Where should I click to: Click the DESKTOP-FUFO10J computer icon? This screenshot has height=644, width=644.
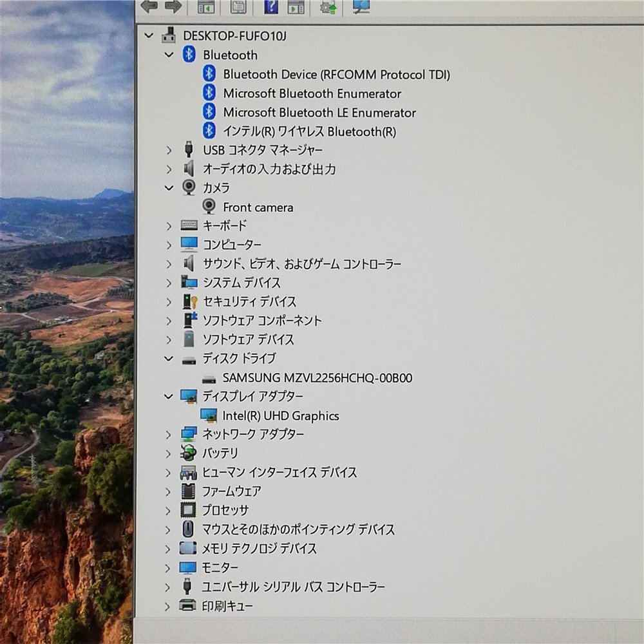(x=169, y=35)
